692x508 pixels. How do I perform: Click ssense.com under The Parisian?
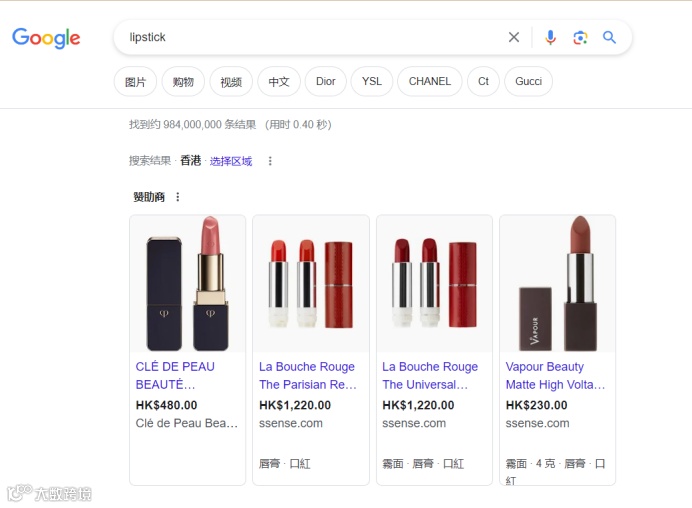pos(291,423)
